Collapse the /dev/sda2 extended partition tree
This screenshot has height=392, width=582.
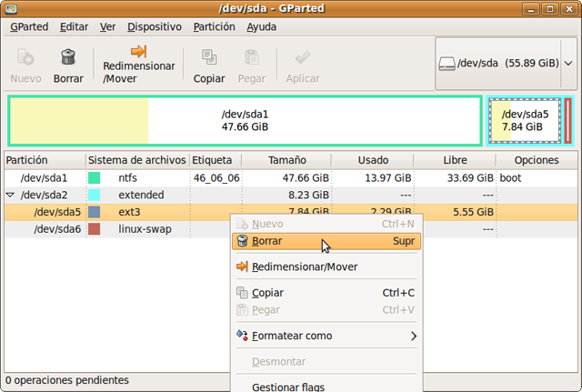pyautogui.click(x=11, y=195)
